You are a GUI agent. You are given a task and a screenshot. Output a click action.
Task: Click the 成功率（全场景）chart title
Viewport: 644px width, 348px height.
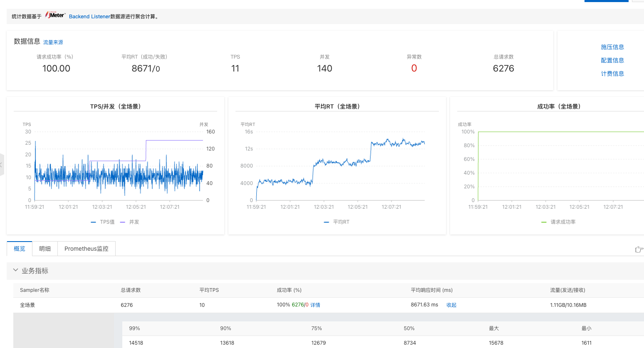[559, 106]
